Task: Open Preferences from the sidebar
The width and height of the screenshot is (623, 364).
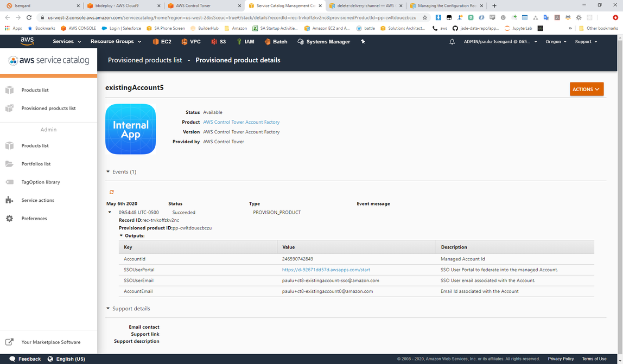Action: point(34,219)
